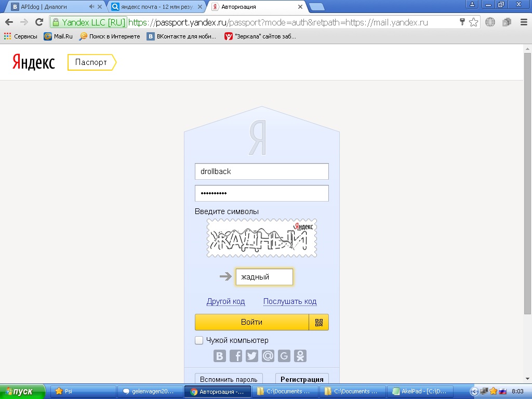532x399 pixels.
Task: Click the green lock Yandex LLC certificate badge
Action: [89, 22]
